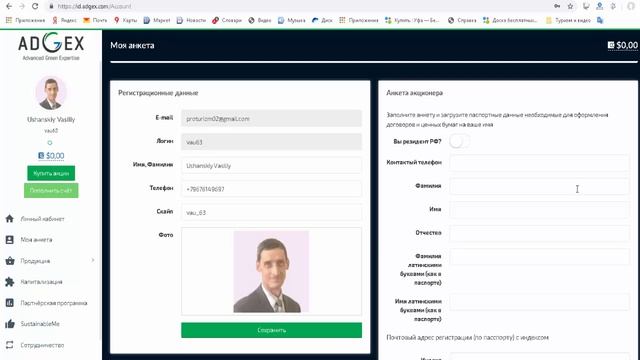Click the sidebar $0,00 balance
This screenshot has height=360, width=640.
coord(51,156)
